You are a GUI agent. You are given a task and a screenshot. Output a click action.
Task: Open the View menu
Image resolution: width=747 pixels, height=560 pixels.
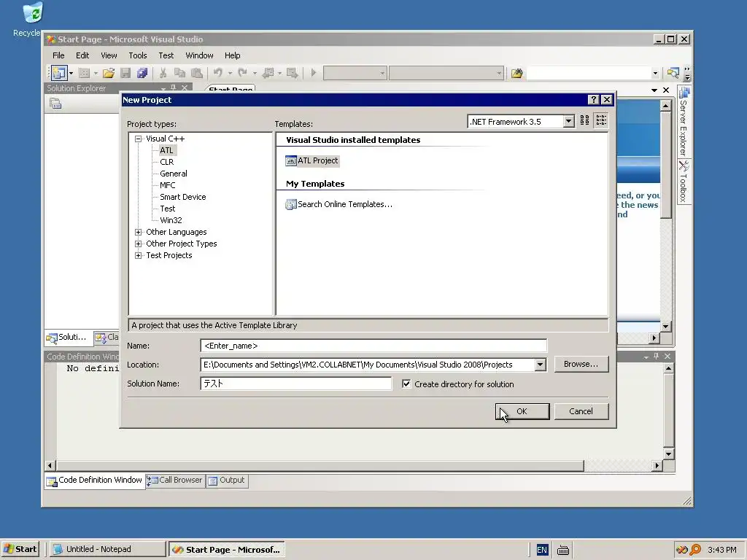pos(109,55)
